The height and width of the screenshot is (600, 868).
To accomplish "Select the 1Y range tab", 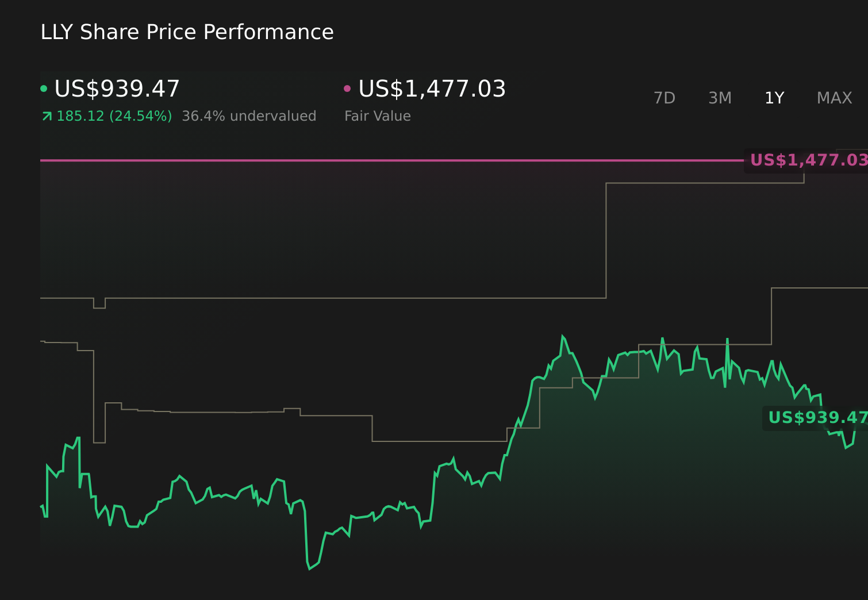I will pyautogui.click(x=774, y=98).
